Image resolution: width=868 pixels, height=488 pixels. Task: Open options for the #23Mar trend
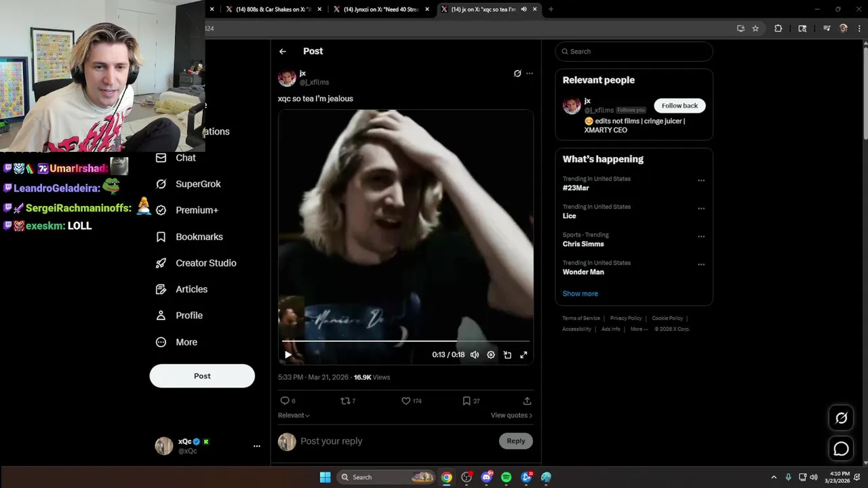[x=701, y=181]
